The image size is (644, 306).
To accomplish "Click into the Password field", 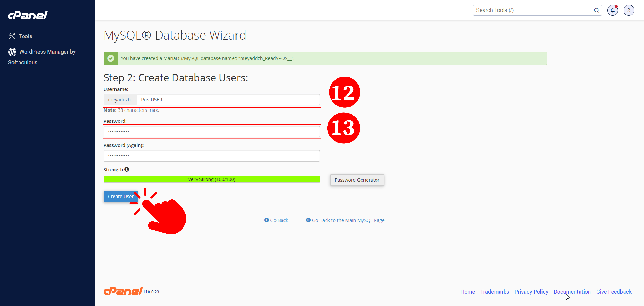I will [212, 131].
